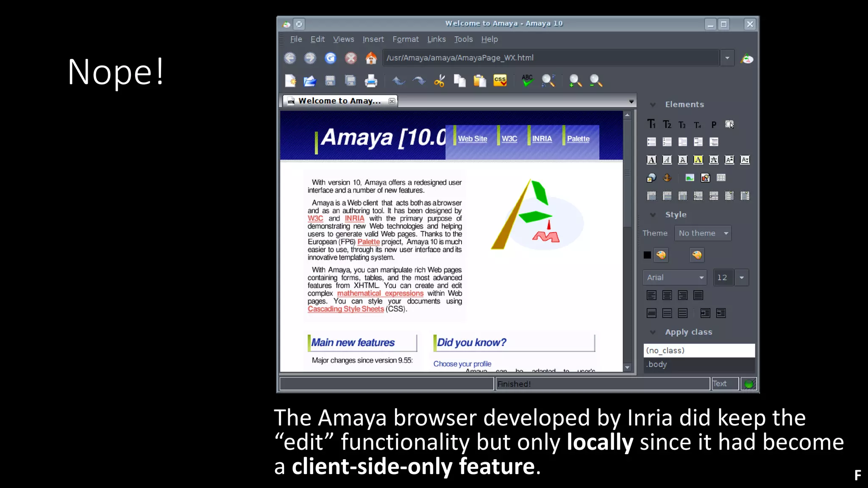
Task: Open the font size dropdown arrow
Action: point(742,277)
